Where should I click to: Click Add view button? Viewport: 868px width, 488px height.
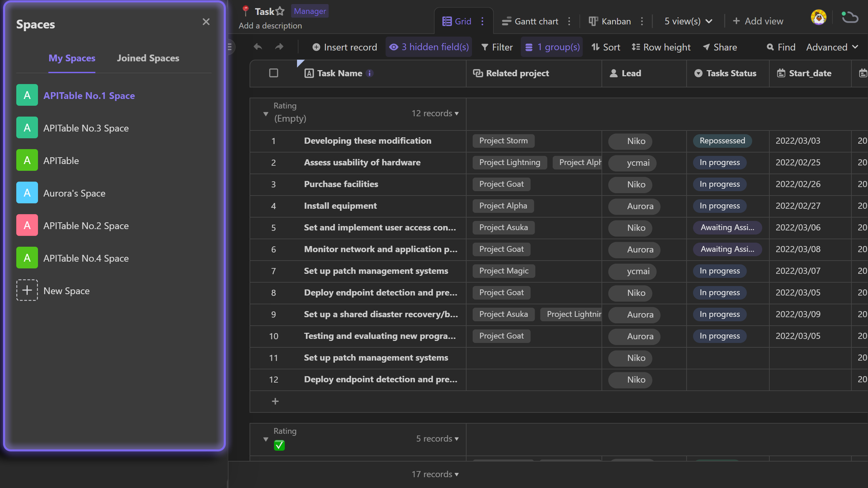coord(758,21)
